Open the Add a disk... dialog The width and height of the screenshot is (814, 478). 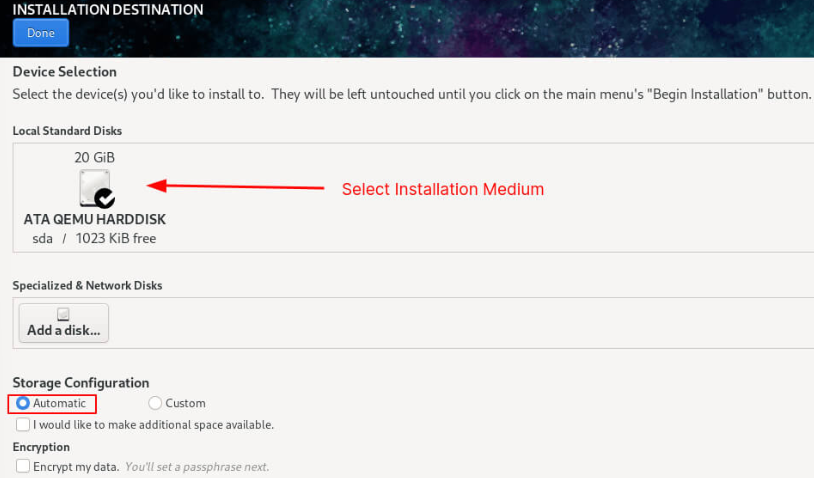[64, 323]
